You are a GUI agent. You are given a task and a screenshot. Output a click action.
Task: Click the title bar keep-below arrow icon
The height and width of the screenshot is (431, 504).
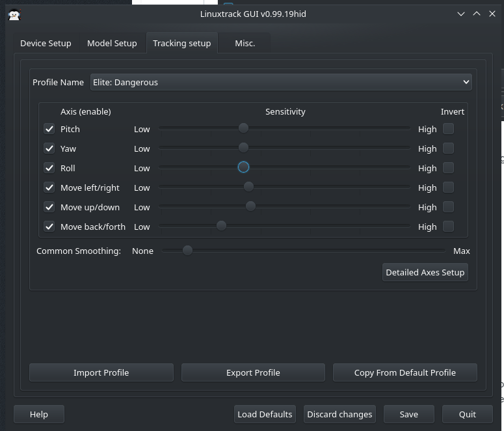pyautogui.click(x=461, y=14)
